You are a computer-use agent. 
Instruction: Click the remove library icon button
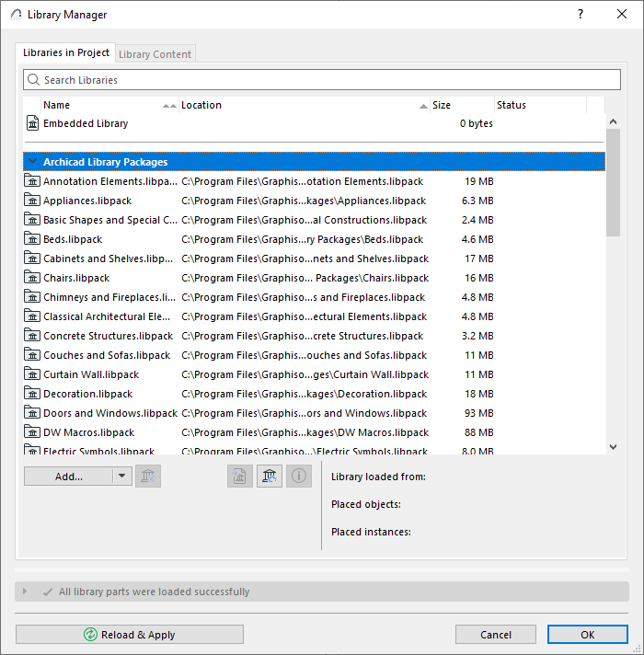tap(148, 476)
